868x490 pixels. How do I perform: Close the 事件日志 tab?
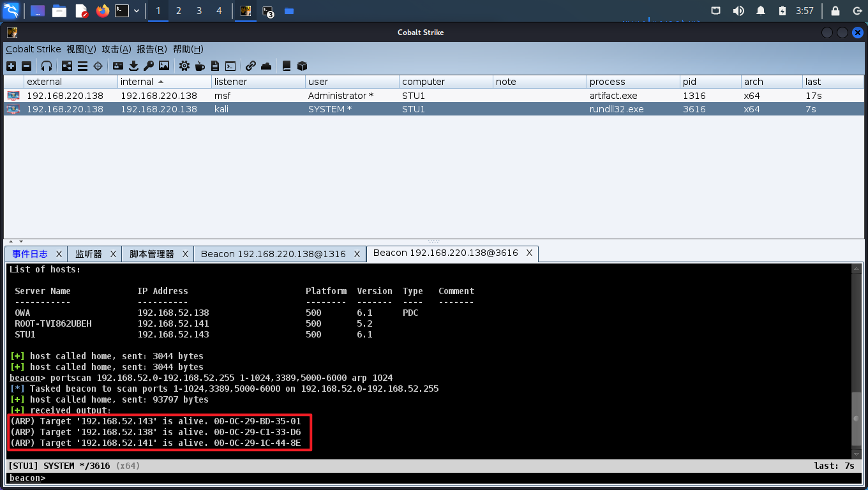59,254
